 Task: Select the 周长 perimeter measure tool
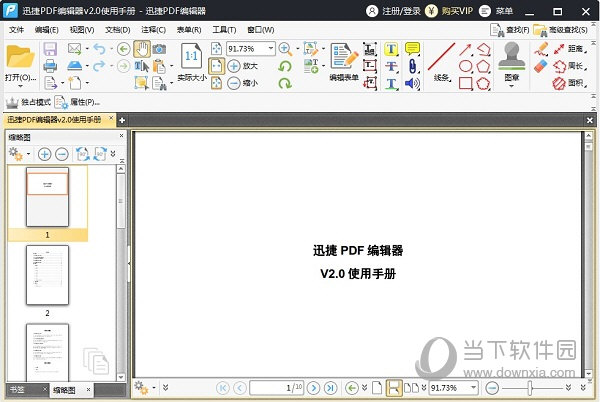pos(569,66)
